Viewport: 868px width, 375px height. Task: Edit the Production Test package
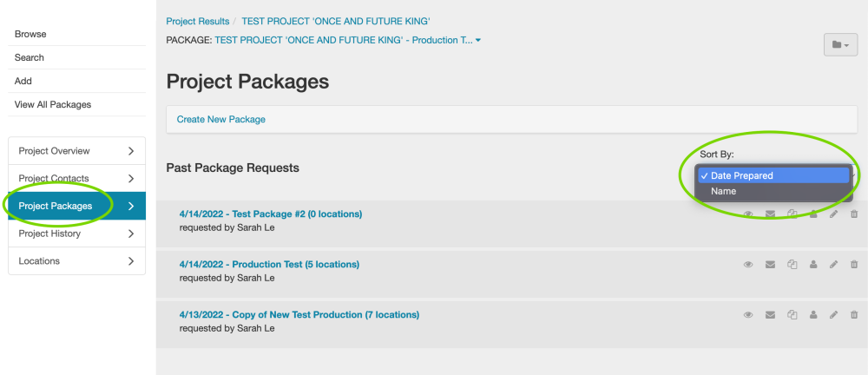(833, 265)
